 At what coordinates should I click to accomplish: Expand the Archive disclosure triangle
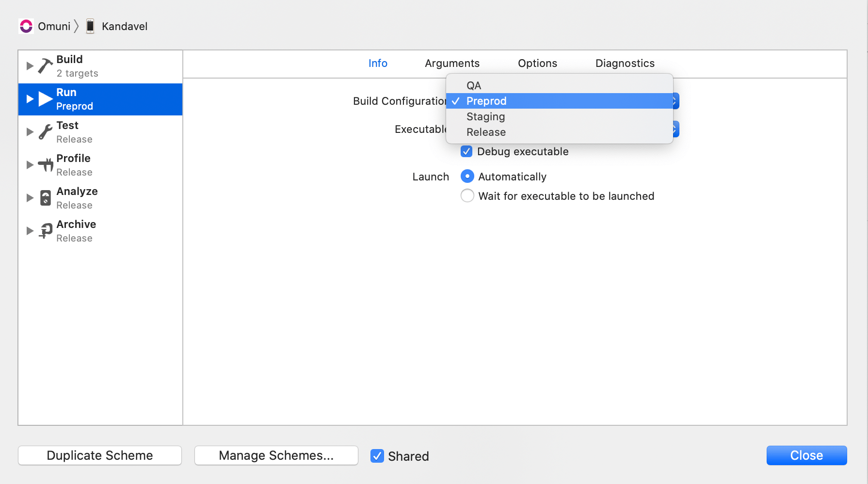click(x=29, y=230)
